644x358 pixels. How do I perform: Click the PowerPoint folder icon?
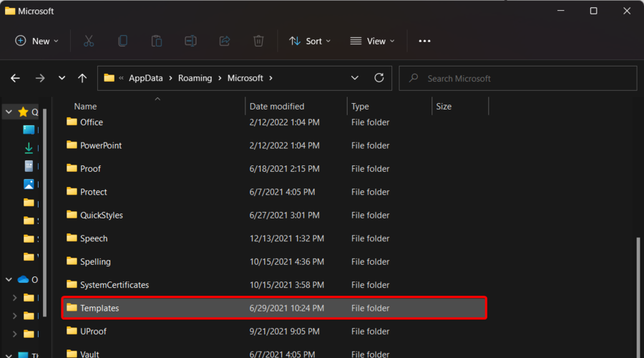(x=72, y=145)
